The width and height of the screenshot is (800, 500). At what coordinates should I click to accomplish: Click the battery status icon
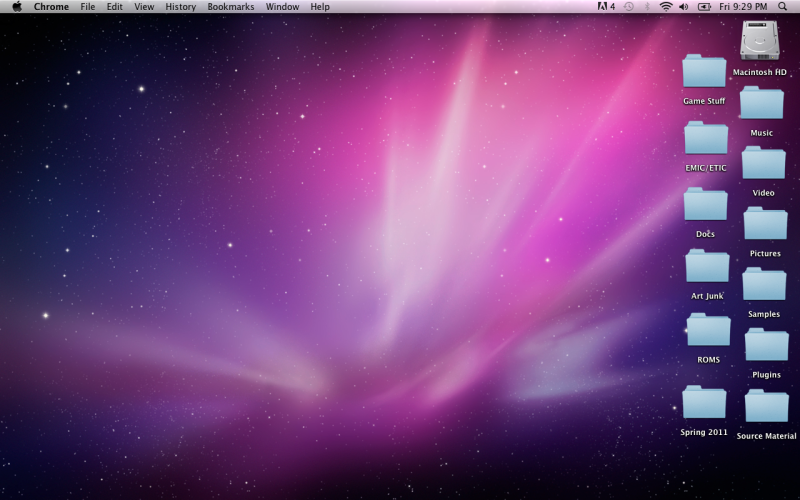[704, 7]
